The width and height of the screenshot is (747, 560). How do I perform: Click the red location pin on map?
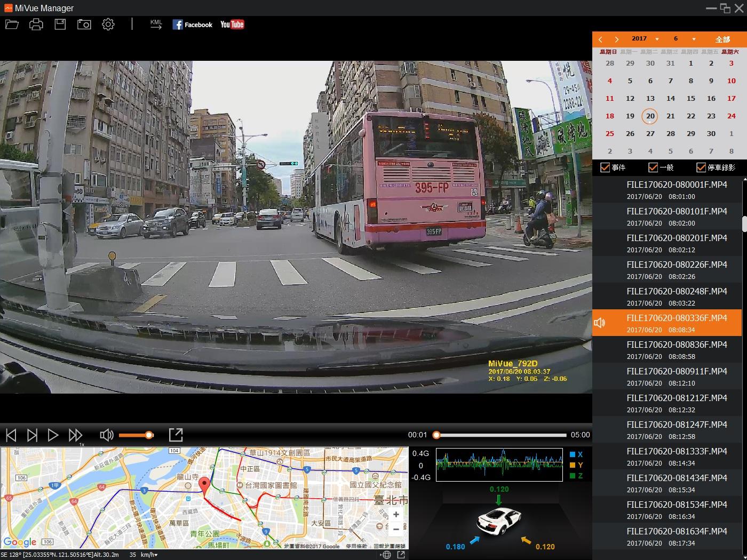click(x=204, y=486)
